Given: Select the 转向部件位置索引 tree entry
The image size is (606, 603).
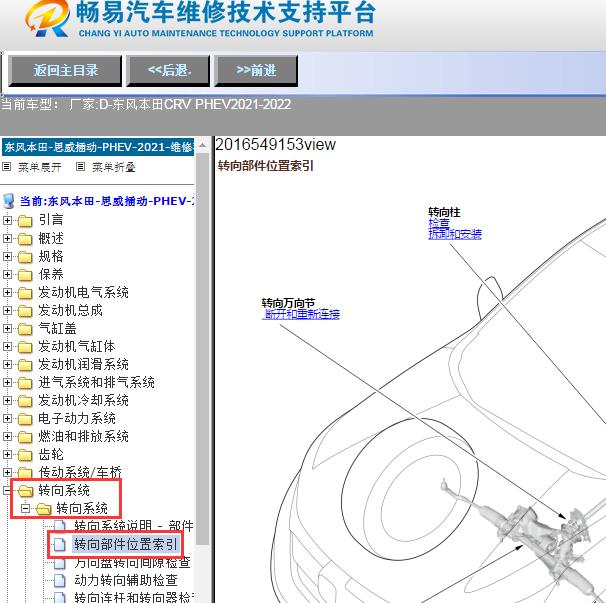Looking at the screenshot, I should click(126, 544).
